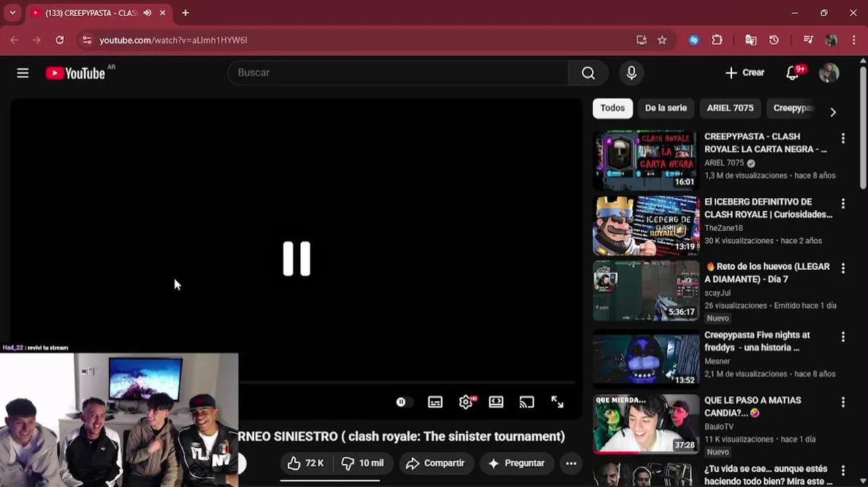Click the ARIEL 7075 channel name
The height and width of the screenshot is (487, 868).
click(x=724, y=163)
